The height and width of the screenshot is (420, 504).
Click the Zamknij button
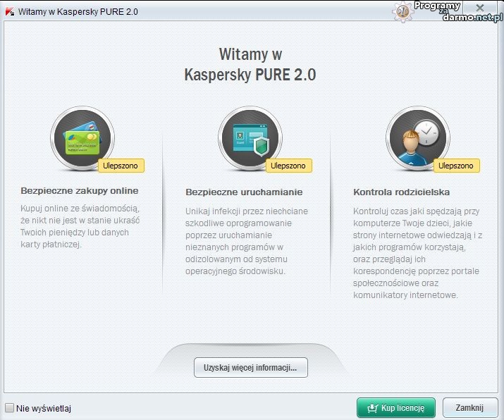point(469,408)
